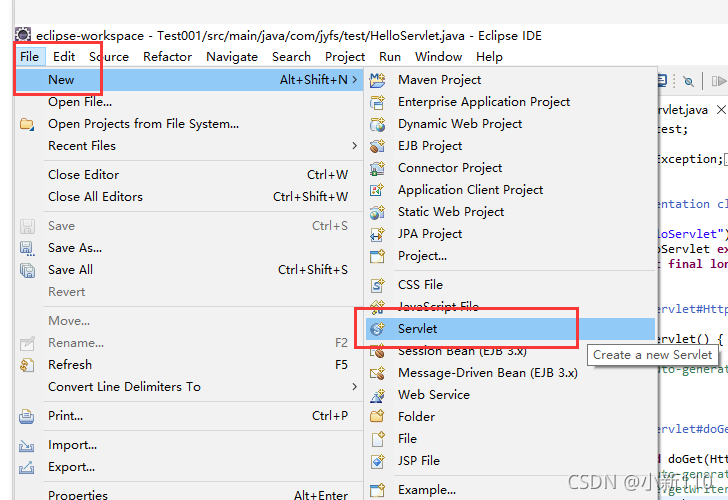The image size is (728, 500).
Task: Select Export... menu entry
Action: click(x=189, y=467)
